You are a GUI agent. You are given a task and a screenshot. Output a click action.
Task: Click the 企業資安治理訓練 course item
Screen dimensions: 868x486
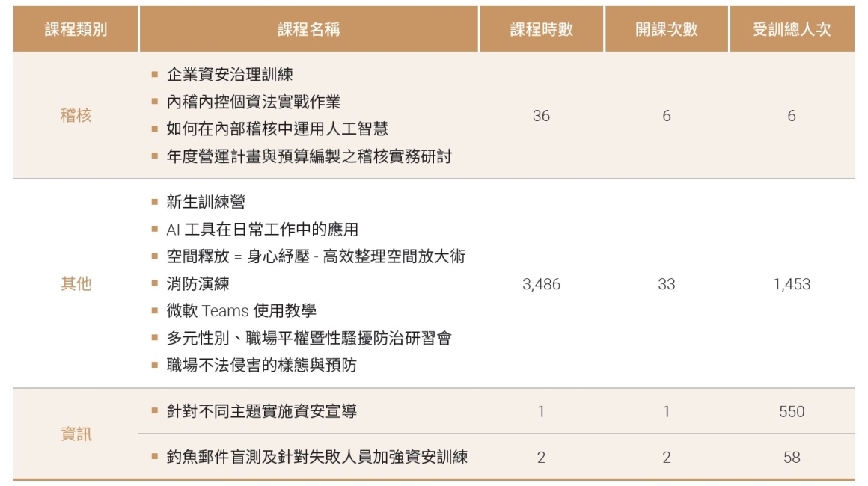[x=230, y=74]
